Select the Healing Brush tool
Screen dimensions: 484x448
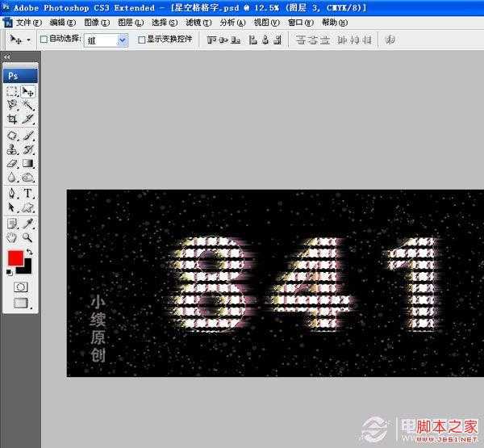12,136
